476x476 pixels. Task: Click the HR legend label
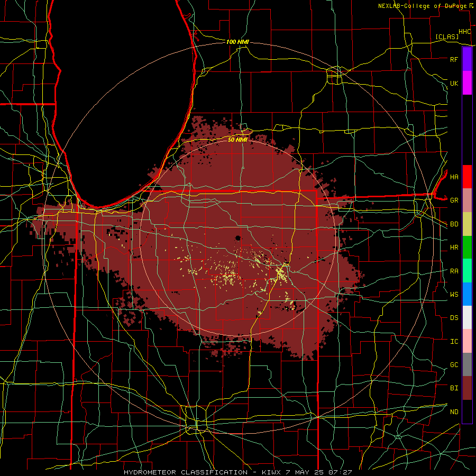coord(454,248)
